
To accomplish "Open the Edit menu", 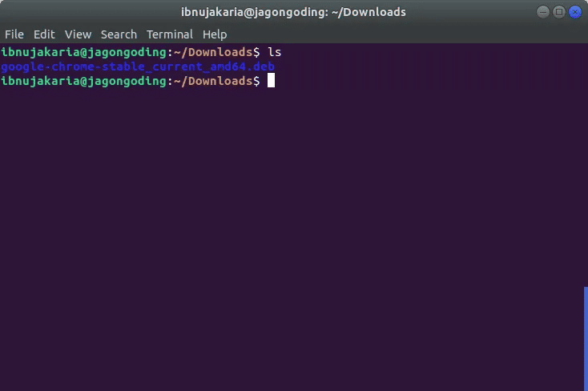I will pos(44,34).
